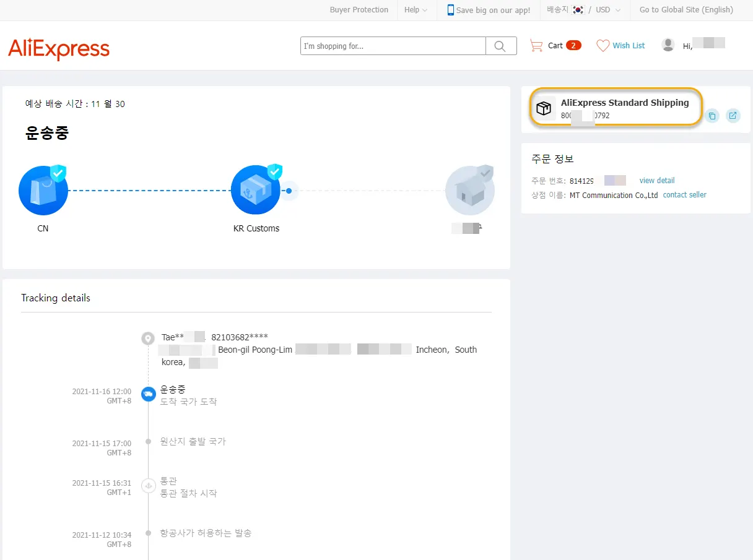Click the 2021-11-15 16:31 timestamp
The image size is (753, 560).
coord(102,488)
